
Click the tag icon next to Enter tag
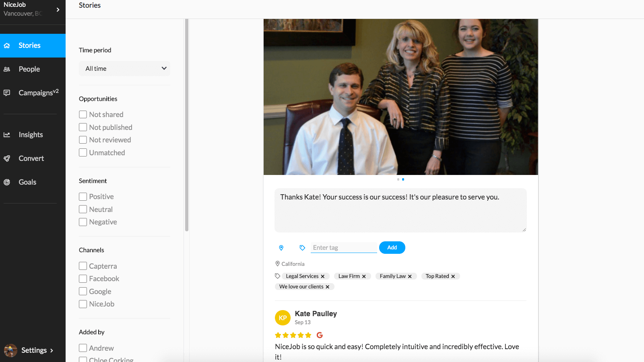302,248
